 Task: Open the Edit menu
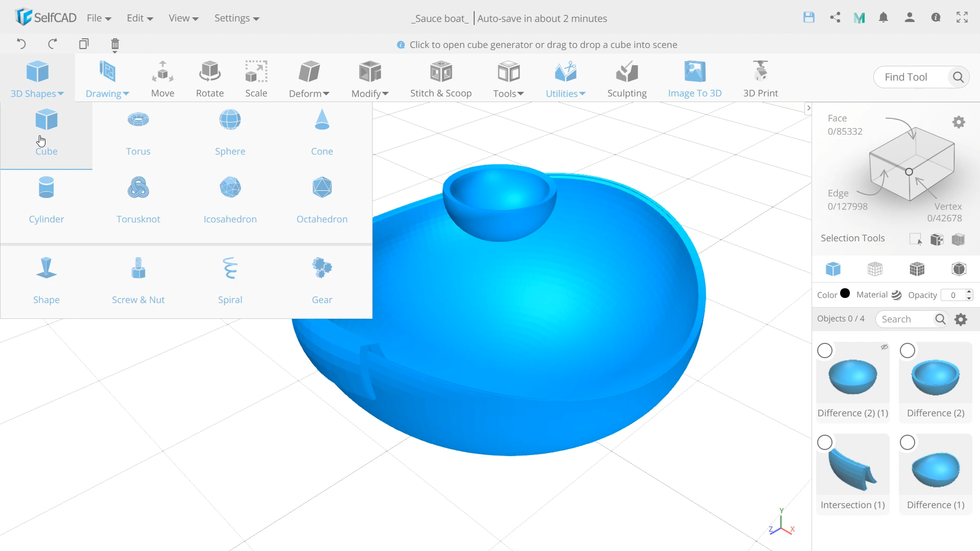tap(140, 18)
